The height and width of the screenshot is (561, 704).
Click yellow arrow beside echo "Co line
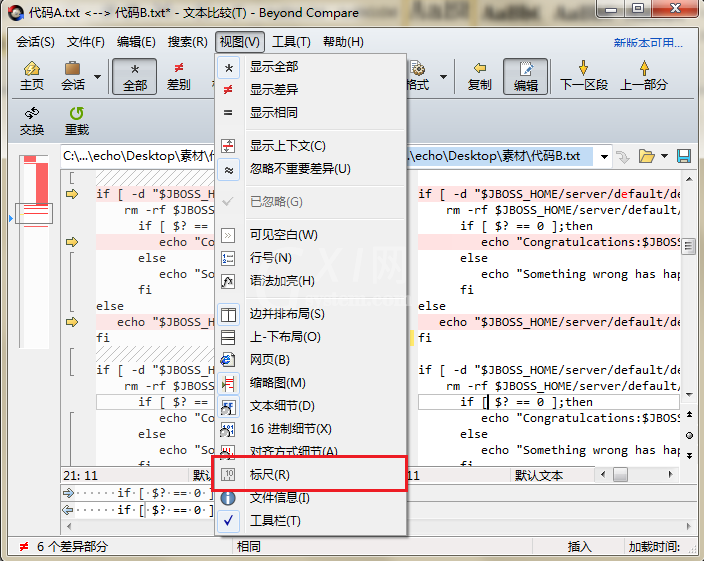pyautogui.click(x=72, y=242)
